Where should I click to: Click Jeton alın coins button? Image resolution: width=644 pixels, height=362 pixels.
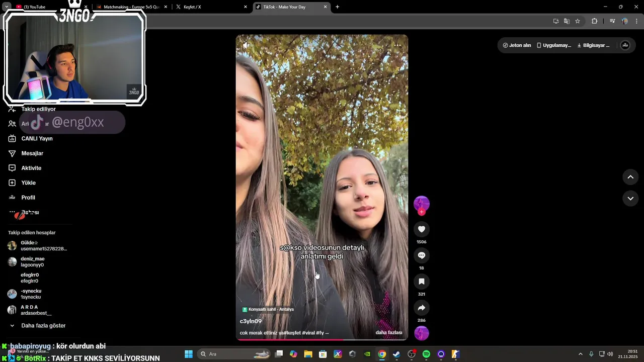(517, 45)
